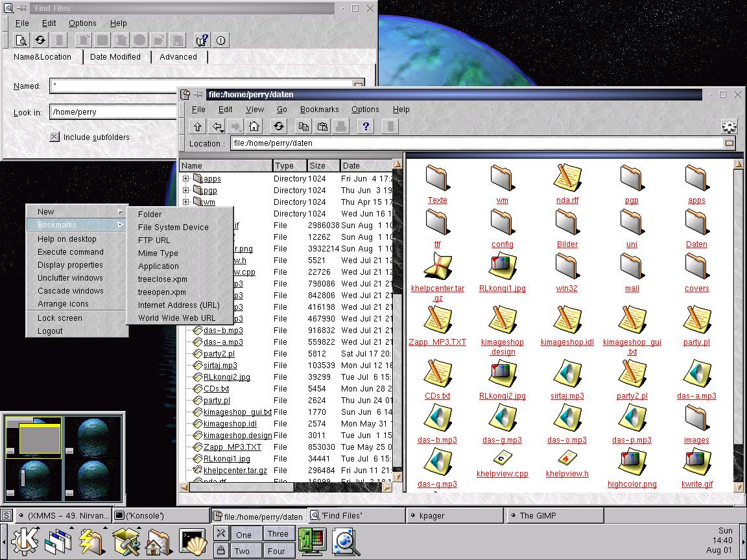Viewport: 747px width, 560px height.
Task: Expand the pgp folder in tree view
Action: (x=186, y=191)
